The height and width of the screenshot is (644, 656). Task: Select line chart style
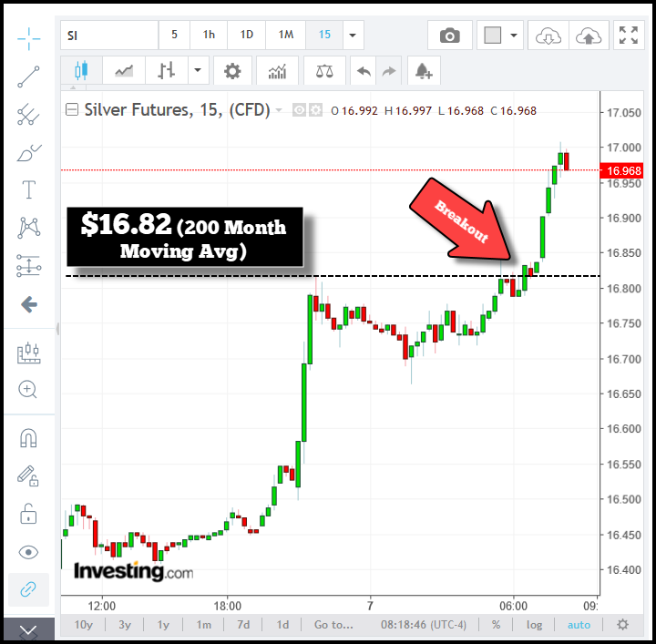(124, 71)
